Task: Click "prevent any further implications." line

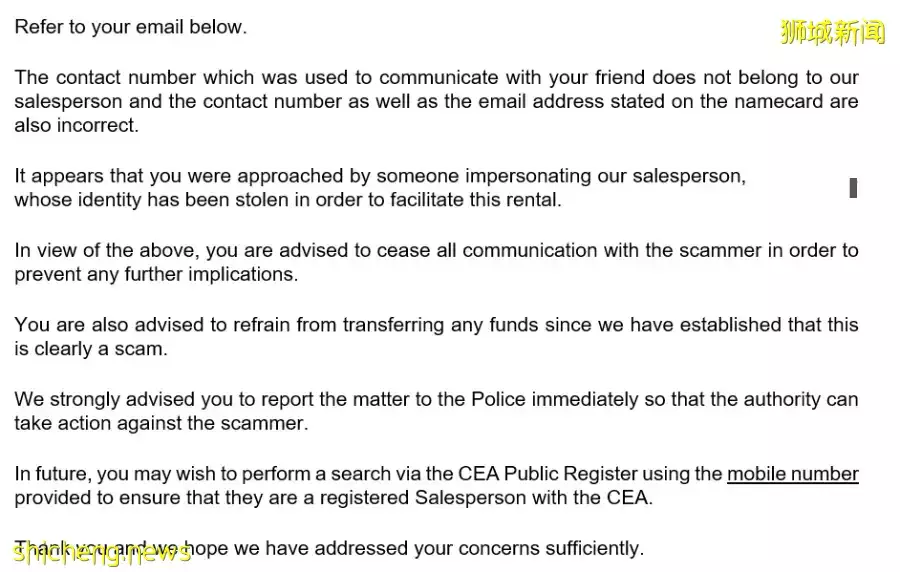Action: tap(156, 274)
